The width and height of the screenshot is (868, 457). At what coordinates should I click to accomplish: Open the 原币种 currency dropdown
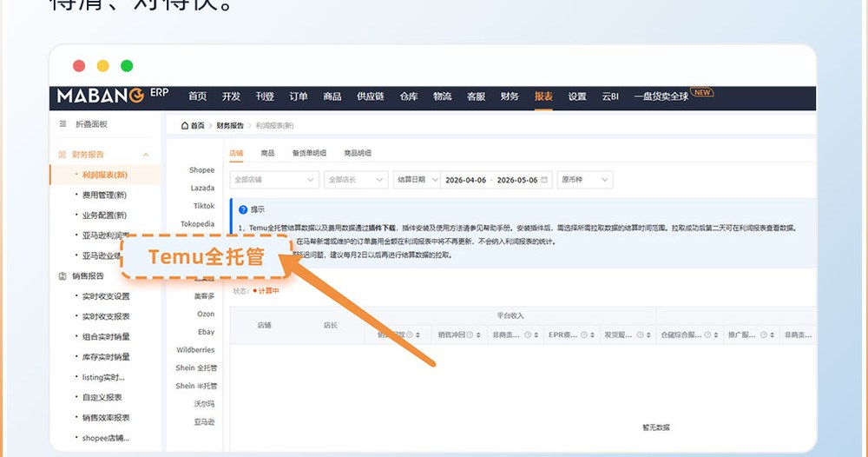tap(585, 180)
